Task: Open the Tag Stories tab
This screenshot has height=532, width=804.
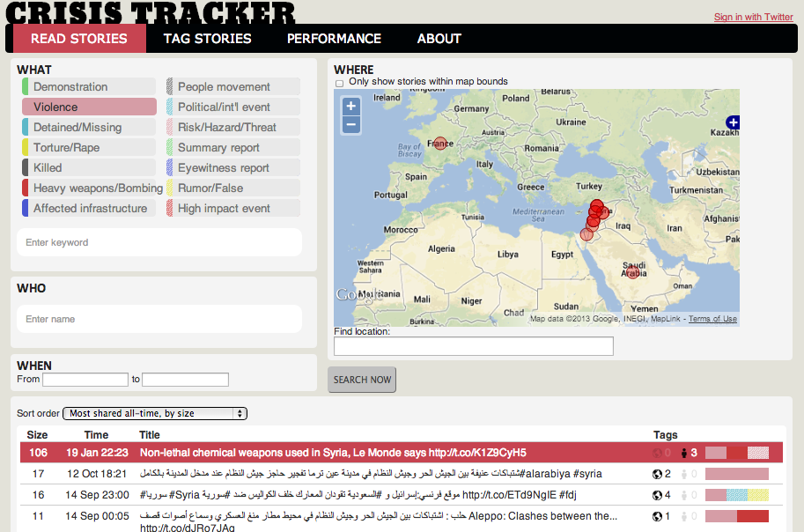Action: click(x=207, y=39)
